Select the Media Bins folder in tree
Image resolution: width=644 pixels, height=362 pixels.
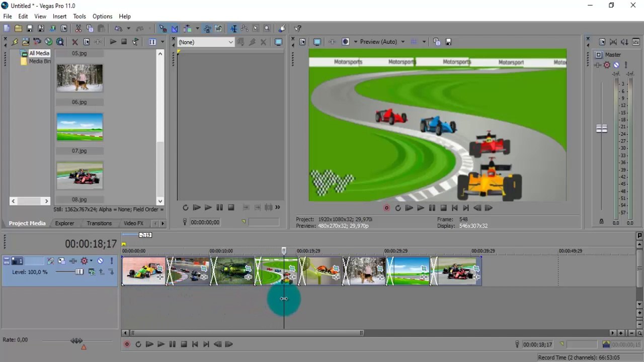click(x=35, y=61)
